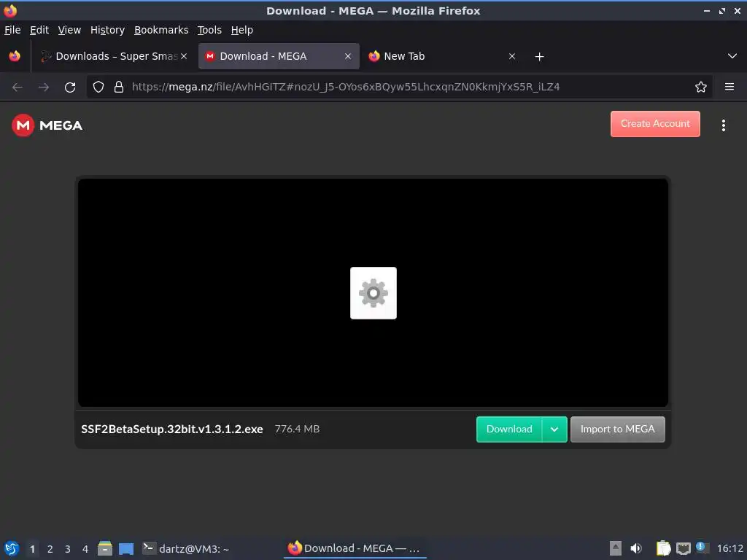The width and height of the screenshot is (747, 560).
Task: Switch to workspace 3
Action: tap(68, 549)
